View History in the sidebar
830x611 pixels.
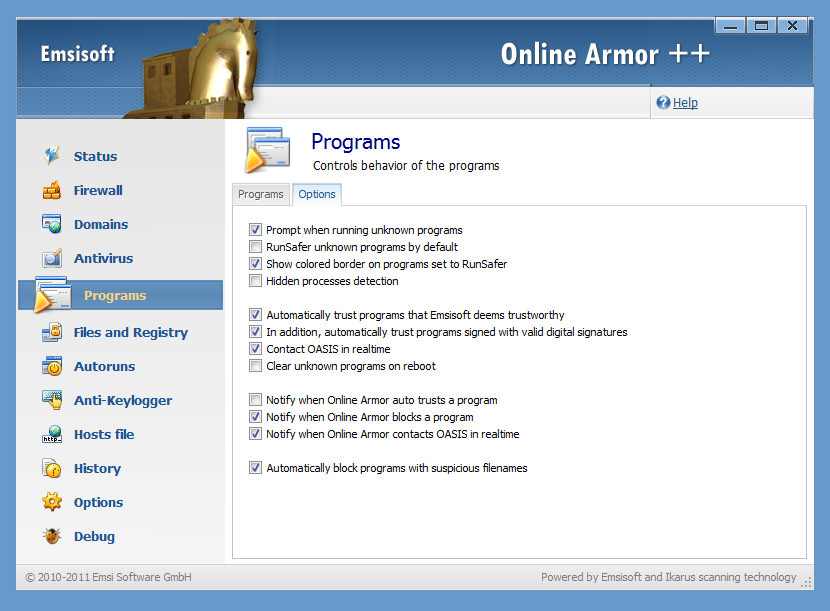[97, 469]
